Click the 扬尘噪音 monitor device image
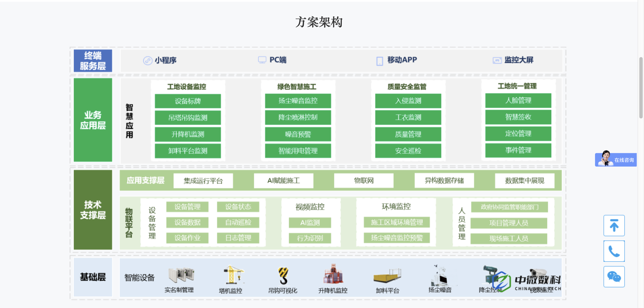Screen dimensions: 644x308 (x=440, y=275)
